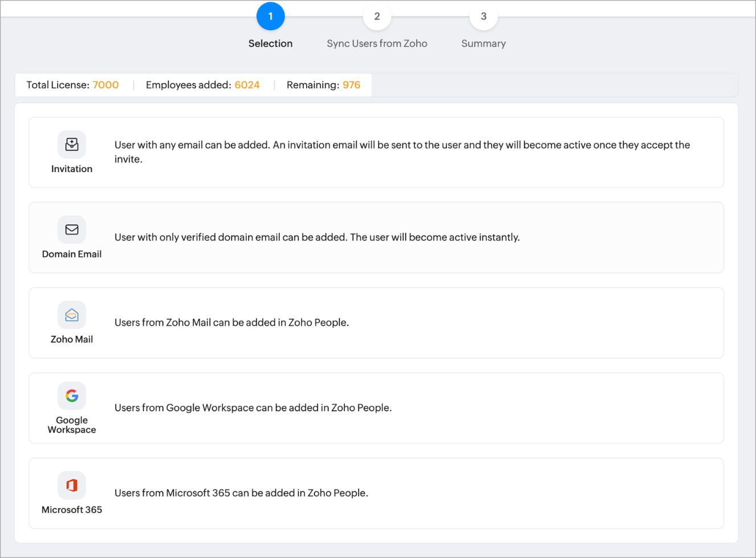
Task: Click the Google Workspace label
Action: click(x=72, y=425)
